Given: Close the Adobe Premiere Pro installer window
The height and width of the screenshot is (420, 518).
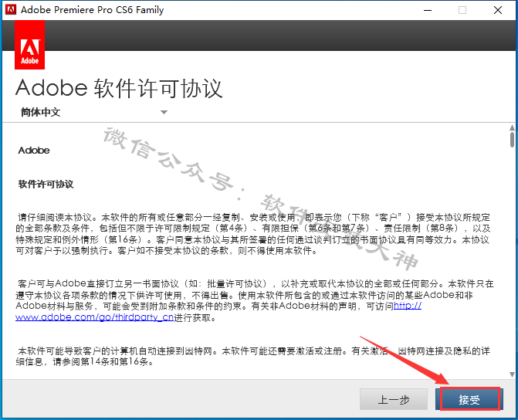Looking at the screenshot, I should click(498, 10).
